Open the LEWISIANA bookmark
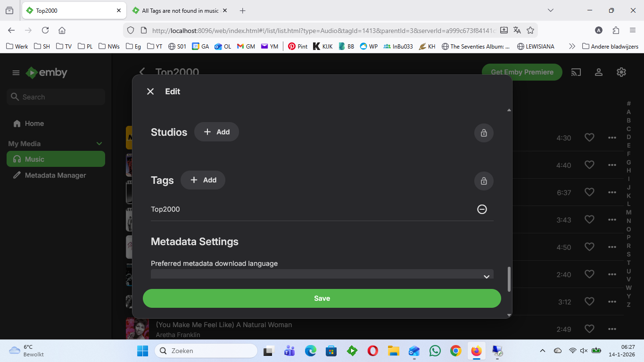Image resolution: width=644 pixels, height=362 pixels. click(536, 46)
